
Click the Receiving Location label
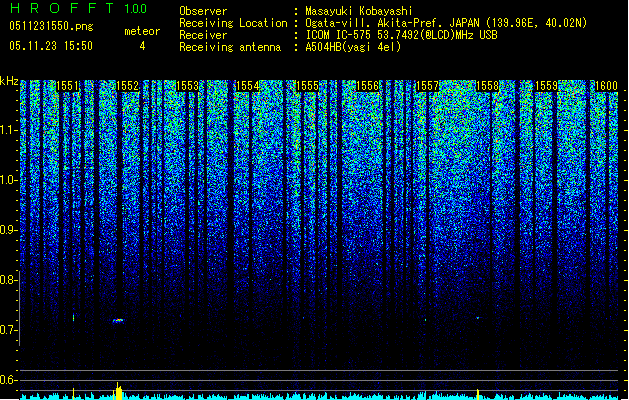point(233,23)
